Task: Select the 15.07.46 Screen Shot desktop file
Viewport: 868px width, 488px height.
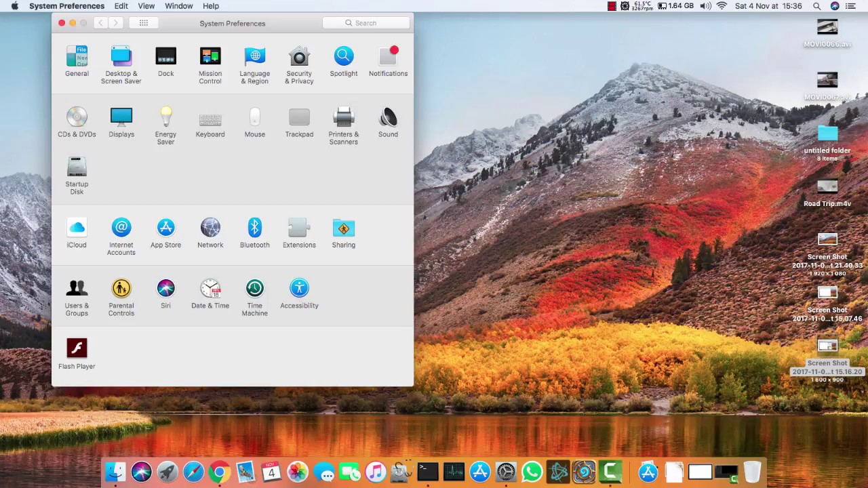Action: (827, 304)
